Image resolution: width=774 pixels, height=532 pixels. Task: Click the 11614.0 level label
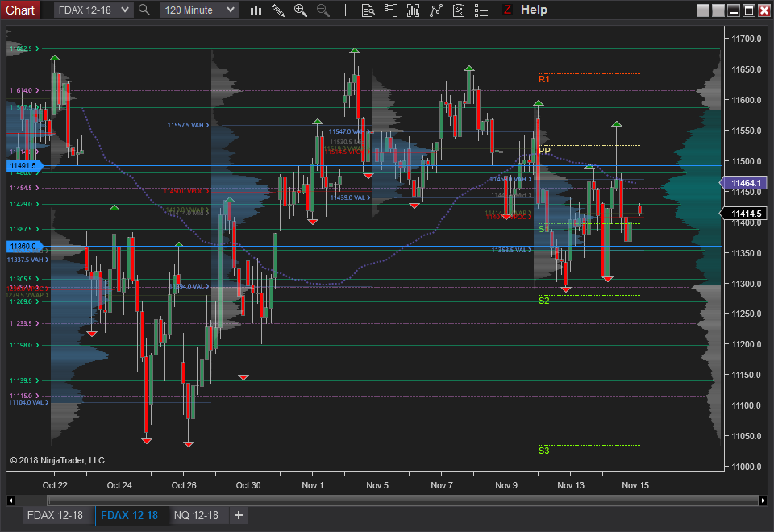coord(24,90)
